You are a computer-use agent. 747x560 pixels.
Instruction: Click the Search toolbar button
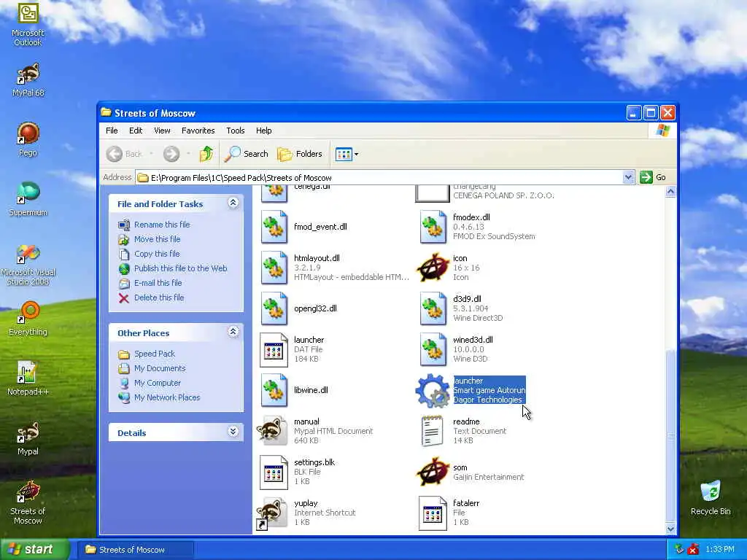tap(247, 154)
